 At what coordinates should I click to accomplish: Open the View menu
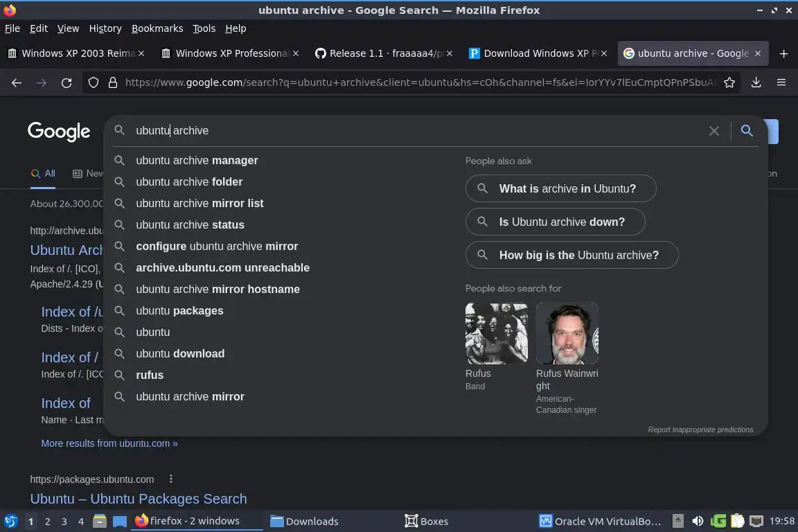click(68, 28)
